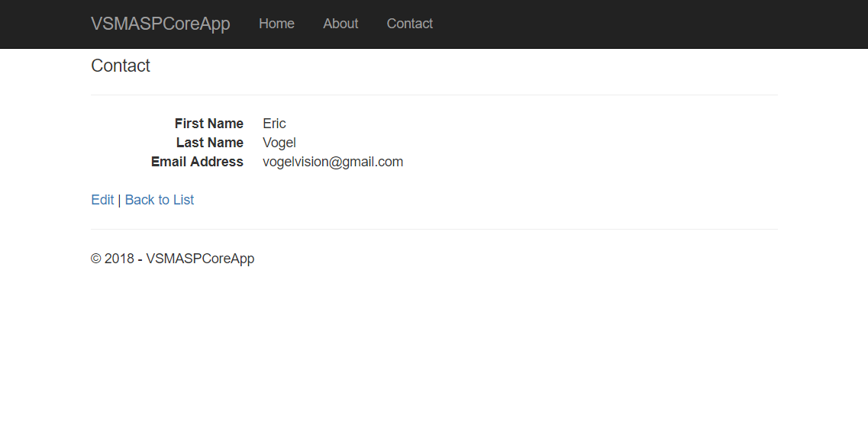Click the First Name label

tap(208, 124)
